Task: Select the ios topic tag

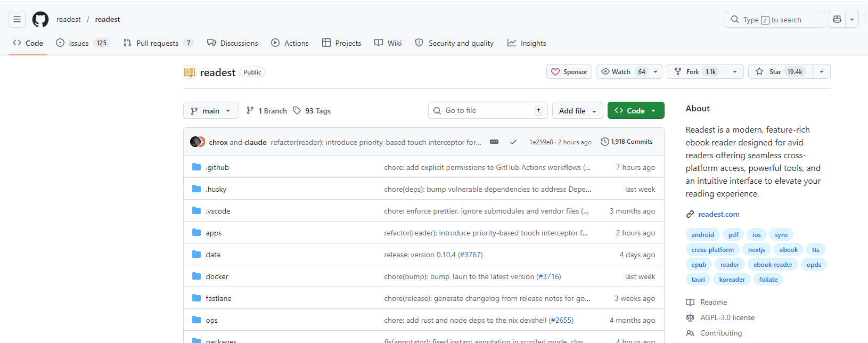Action: click(757, 235)
